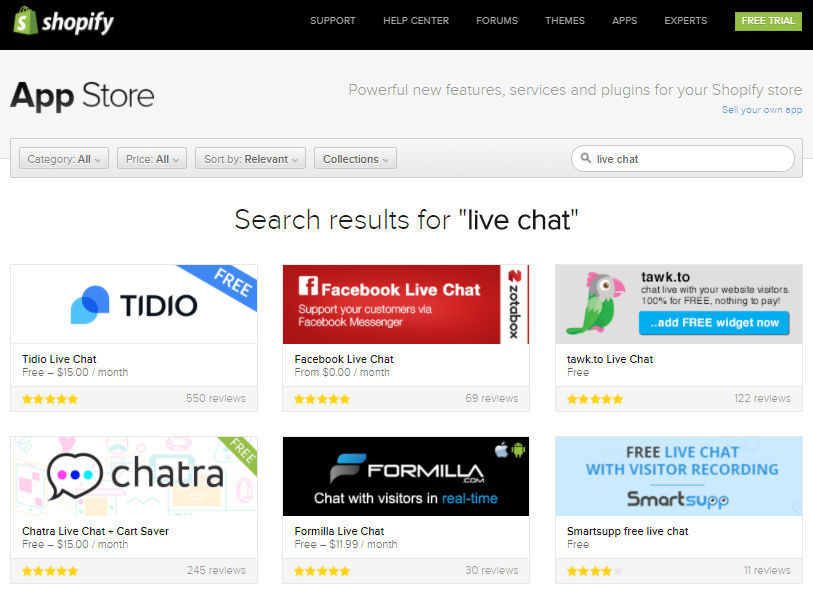813x597 pixels.
Task: Click the Formilla price Free – $11.99 / month
Action: (x=346, y=545)
